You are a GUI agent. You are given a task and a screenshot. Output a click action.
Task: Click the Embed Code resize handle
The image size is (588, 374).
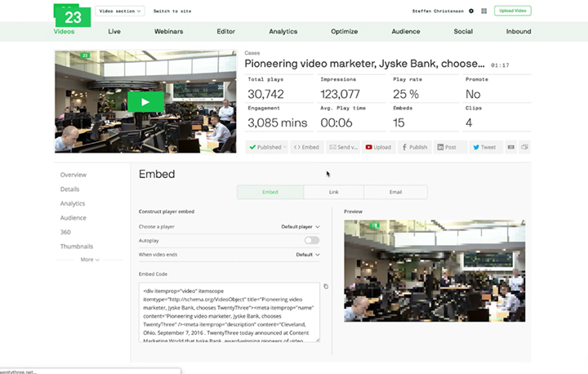[318, 340]
